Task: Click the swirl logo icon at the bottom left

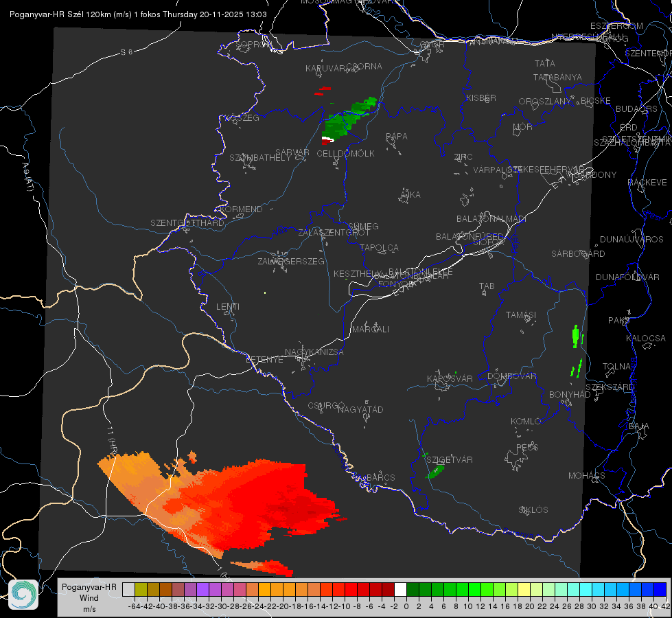Action: pyautogui.click(x=23, y=595)
